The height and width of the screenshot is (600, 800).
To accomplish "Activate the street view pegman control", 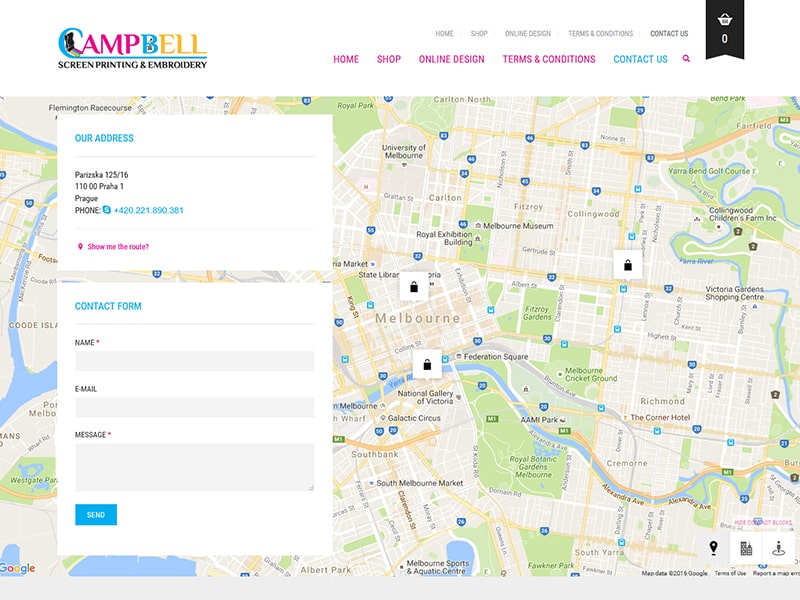I will click(778, 548).
